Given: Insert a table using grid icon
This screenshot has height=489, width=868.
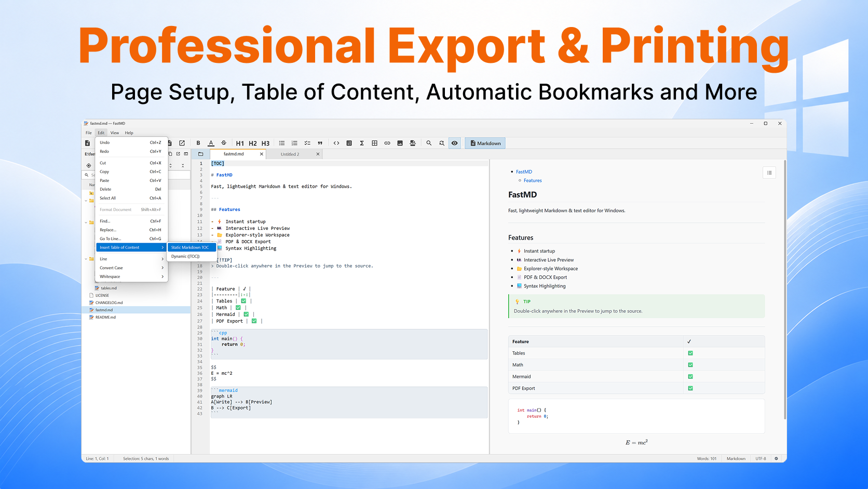Looking at the screenshot, I should [374, 143].
